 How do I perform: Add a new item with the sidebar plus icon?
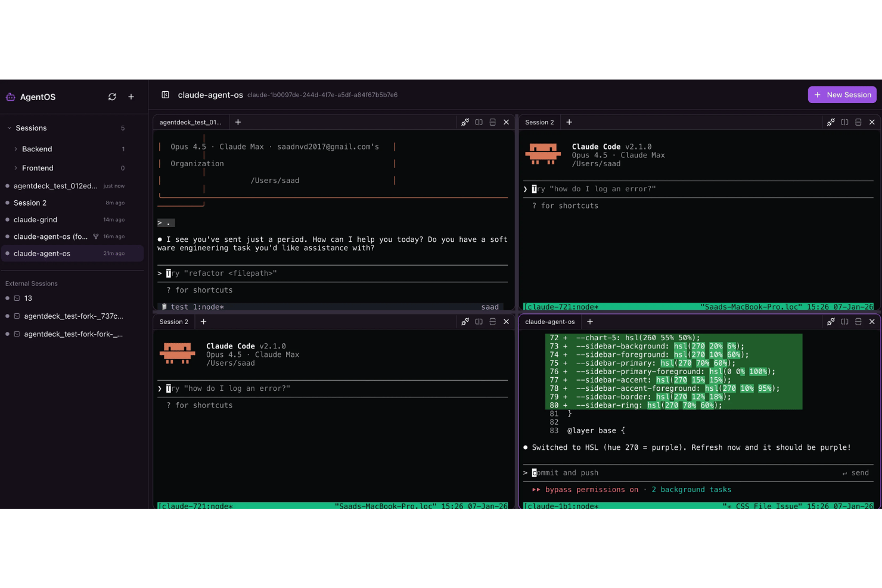pos(131,97)
